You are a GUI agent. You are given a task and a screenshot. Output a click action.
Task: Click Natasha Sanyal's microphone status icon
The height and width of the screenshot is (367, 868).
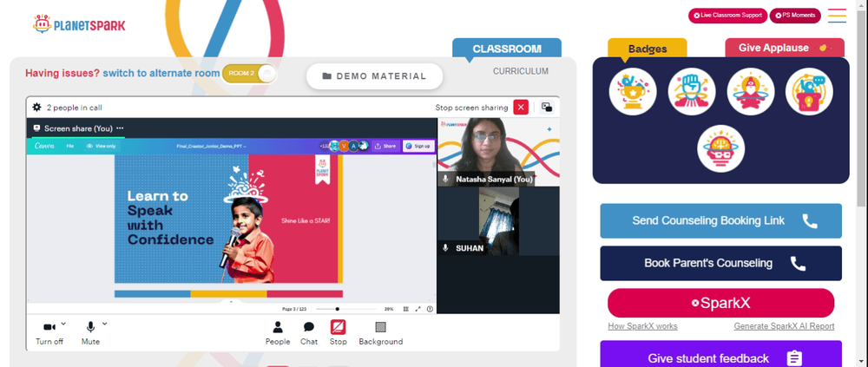point(445,180)
